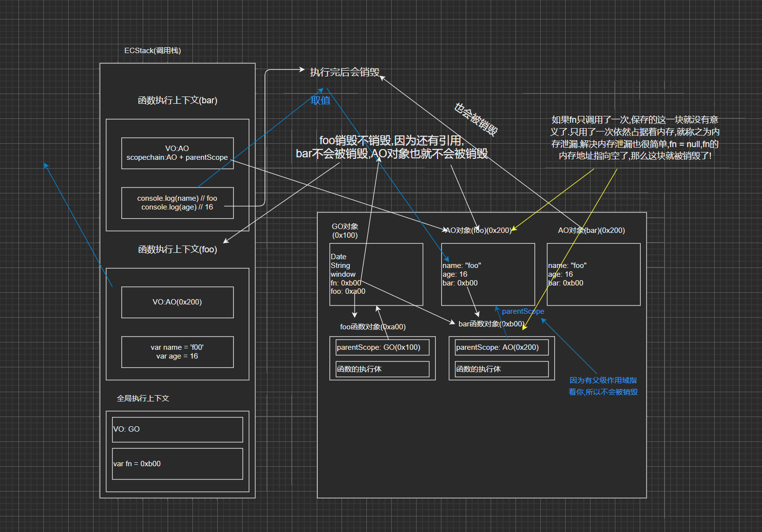Click the AO对象(bar)(0x200) label
Viewport: 762px width, 532px height.
(x=591, y=230)
